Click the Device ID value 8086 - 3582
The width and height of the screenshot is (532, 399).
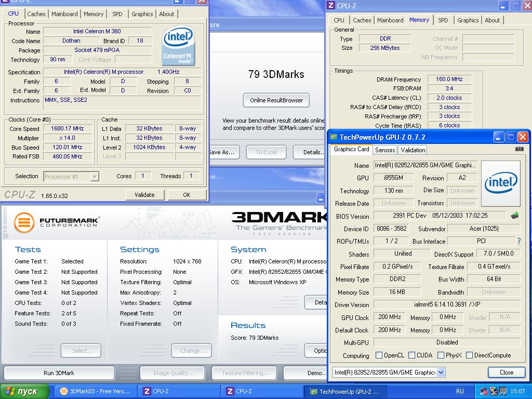point(391,229)
